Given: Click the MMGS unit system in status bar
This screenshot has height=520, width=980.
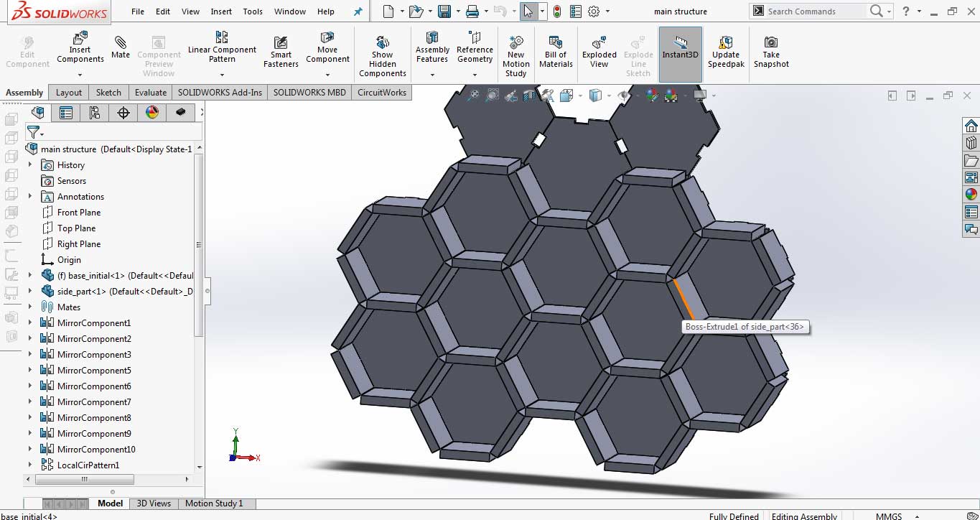Looking at the screenshot, I should coord(889,516).
